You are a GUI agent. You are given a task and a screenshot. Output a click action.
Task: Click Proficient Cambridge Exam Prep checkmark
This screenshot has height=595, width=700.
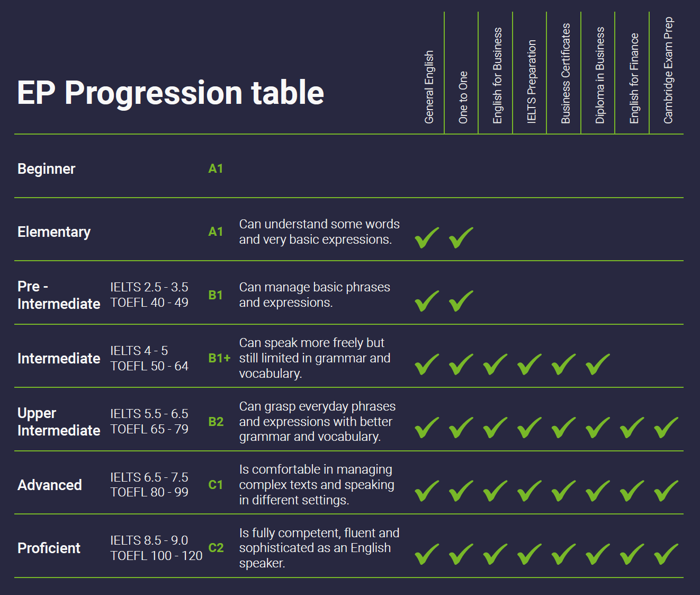click(666, 554)
